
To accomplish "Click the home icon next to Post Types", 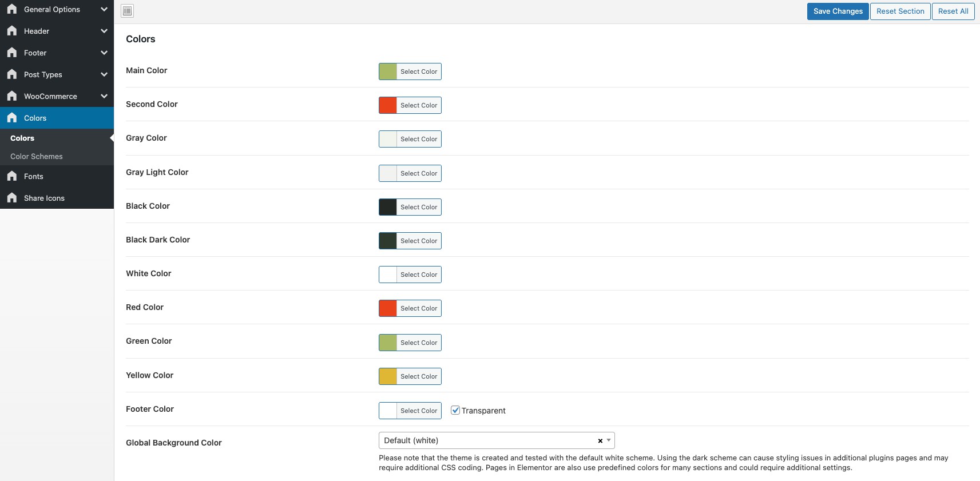I will point(12,74).
